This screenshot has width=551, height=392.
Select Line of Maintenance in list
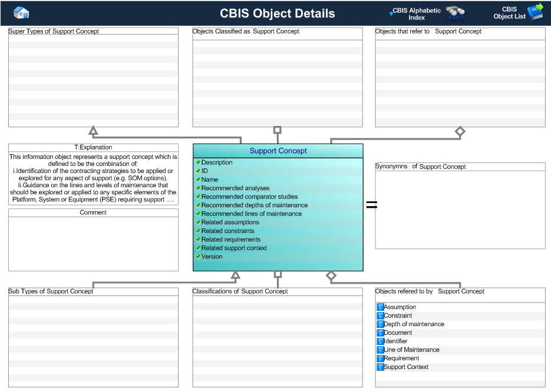[411, 350]
